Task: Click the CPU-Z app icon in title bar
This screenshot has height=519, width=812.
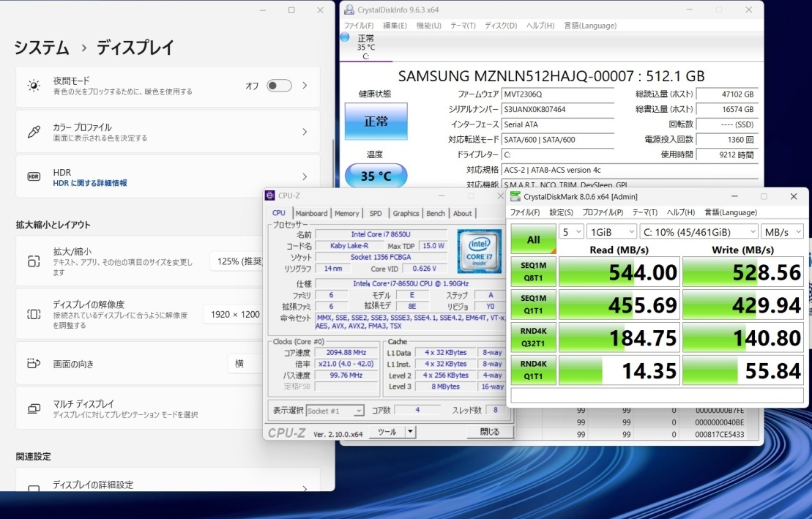Action: pyautogui.click(x=269, y=195)
